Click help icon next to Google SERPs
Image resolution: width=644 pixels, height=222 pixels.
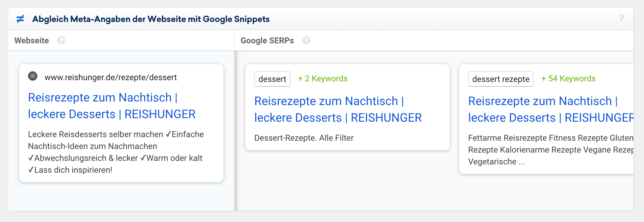point(306,40)
